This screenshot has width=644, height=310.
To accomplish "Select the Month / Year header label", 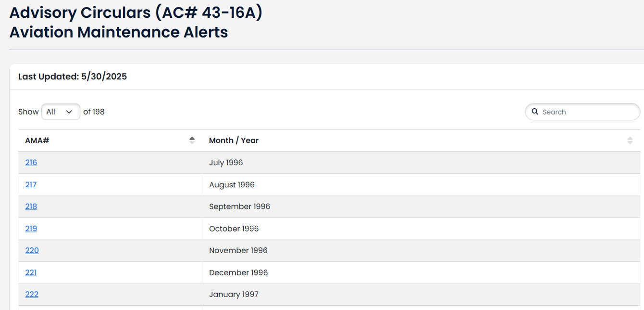I will pyautogui.click(x=234, y=141).
